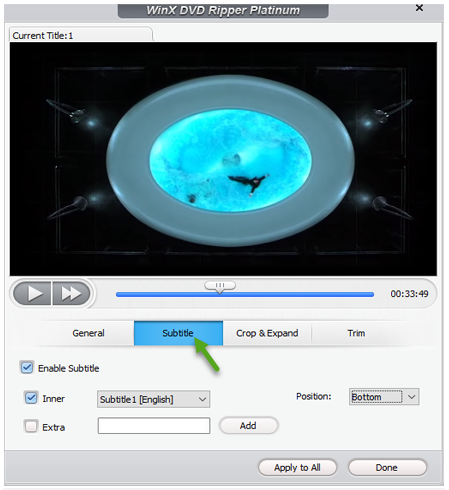Enable the Extra subtitle checkbox
Viewport: 449px width, 490px height.
click(x=31, y=426)
